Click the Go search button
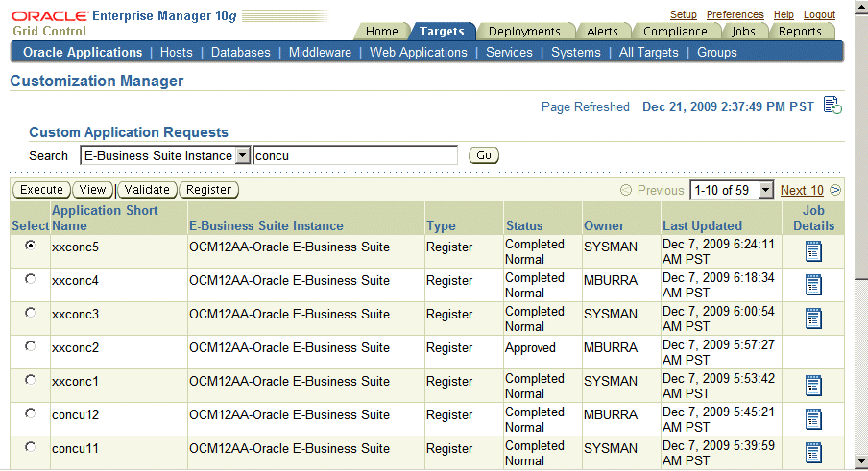 (484, 155)
